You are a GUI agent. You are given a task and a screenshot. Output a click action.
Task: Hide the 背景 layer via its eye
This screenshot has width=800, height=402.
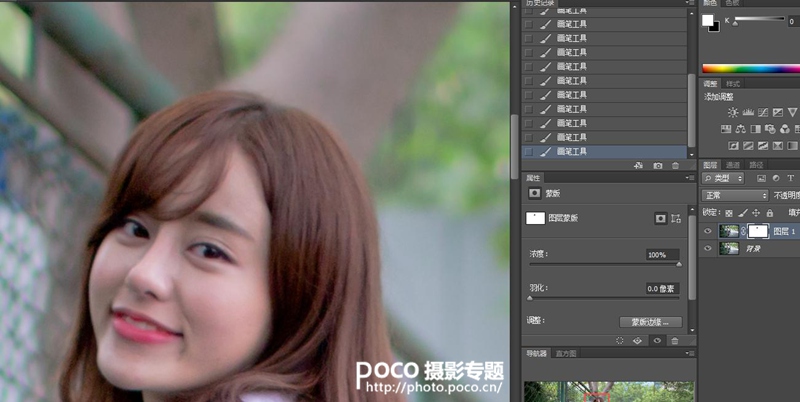pyautogui.click(x=708, y=248)
